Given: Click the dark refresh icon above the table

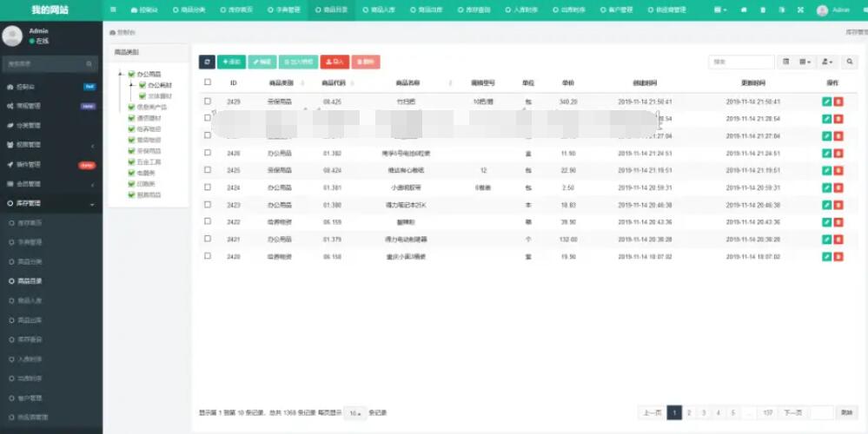Looking at the screenshot, I should click(206, 62).
